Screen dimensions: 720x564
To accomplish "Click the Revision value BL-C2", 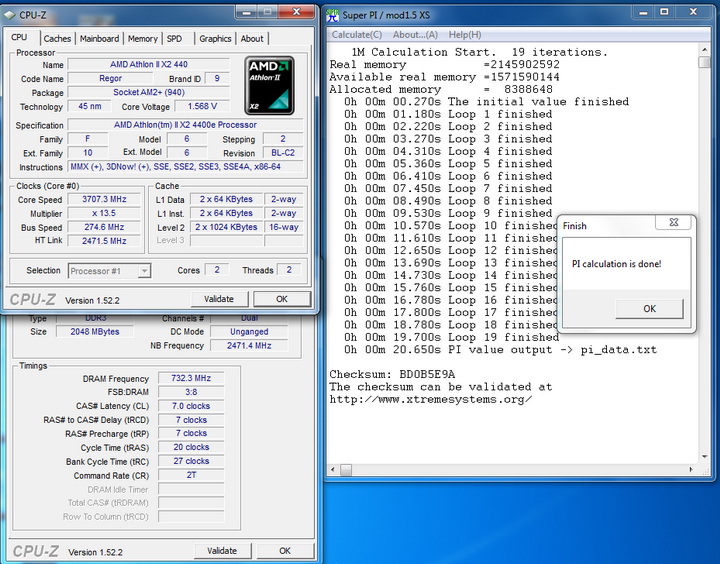I will click(x=283, y=153).
